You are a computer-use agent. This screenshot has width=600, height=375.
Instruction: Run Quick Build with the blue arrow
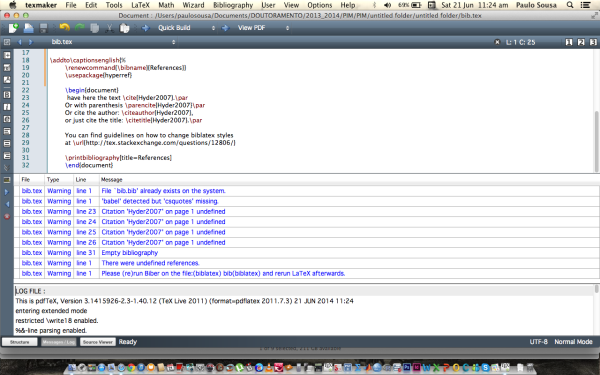pyautogui.click(x=145, y=28)
